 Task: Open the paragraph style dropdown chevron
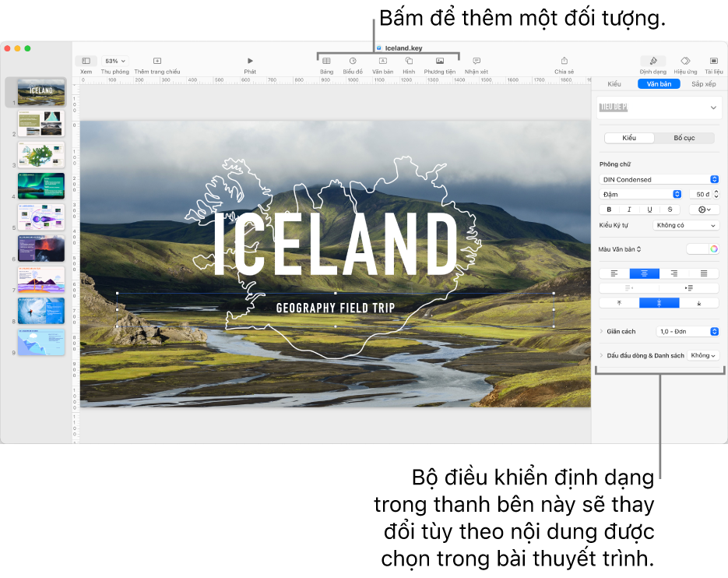point(713,107)
